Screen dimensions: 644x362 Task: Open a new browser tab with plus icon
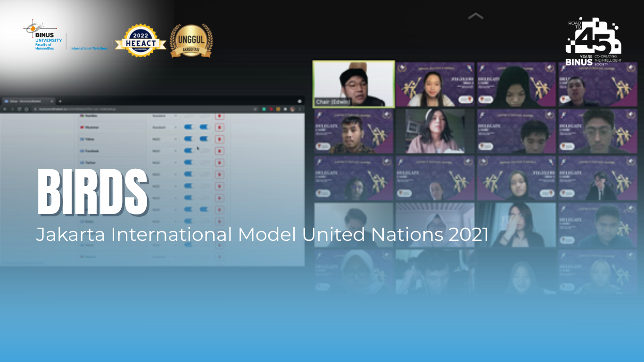pos(60,101)
